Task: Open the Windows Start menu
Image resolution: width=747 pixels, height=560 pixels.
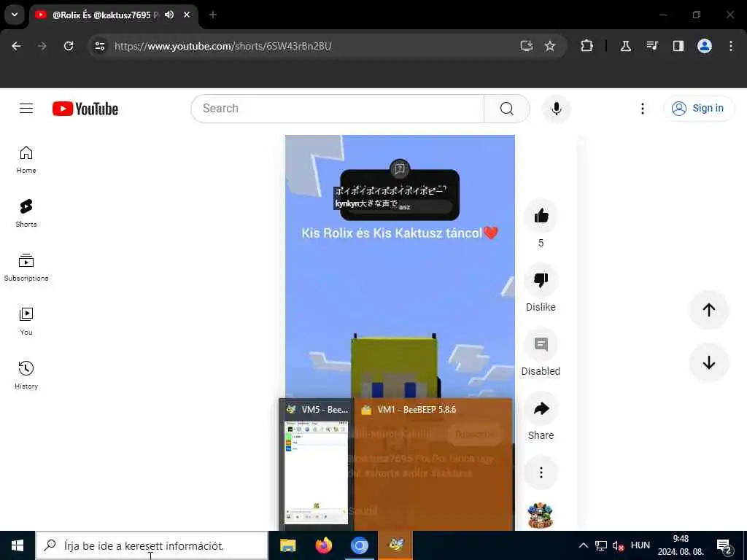Action: tap(18, 545)
